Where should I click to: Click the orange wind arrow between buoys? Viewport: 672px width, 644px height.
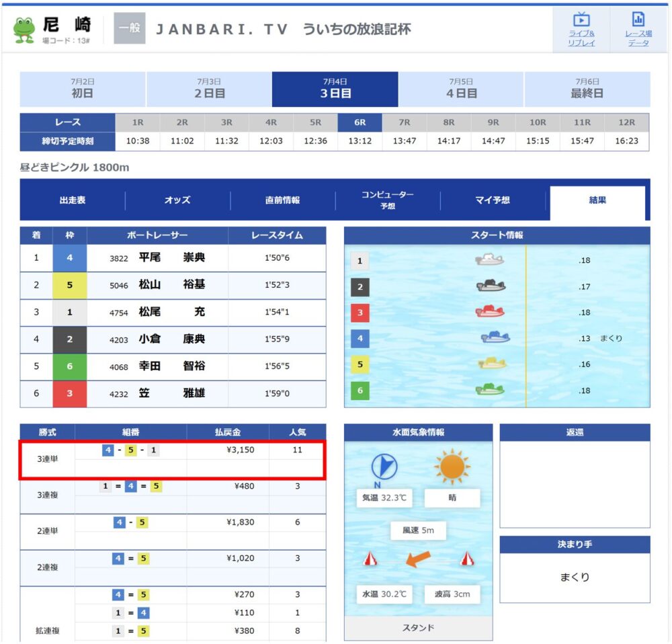coord(418,559)
